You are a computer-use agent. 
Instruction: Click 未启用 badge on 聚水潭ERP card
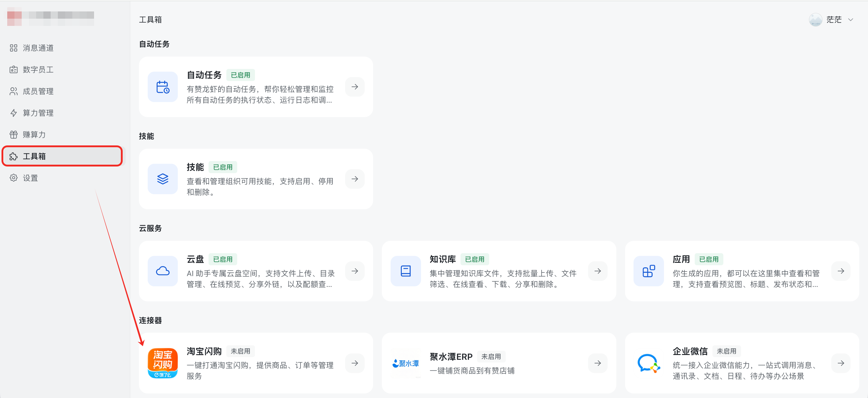tap(491, 356)
